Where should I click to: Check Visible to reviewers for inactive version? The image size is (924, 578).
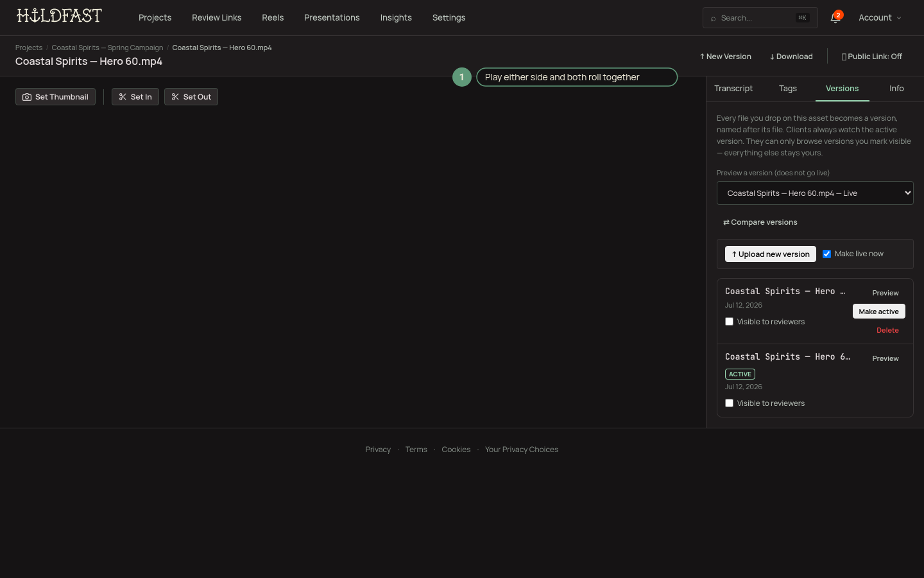[729, 322]
